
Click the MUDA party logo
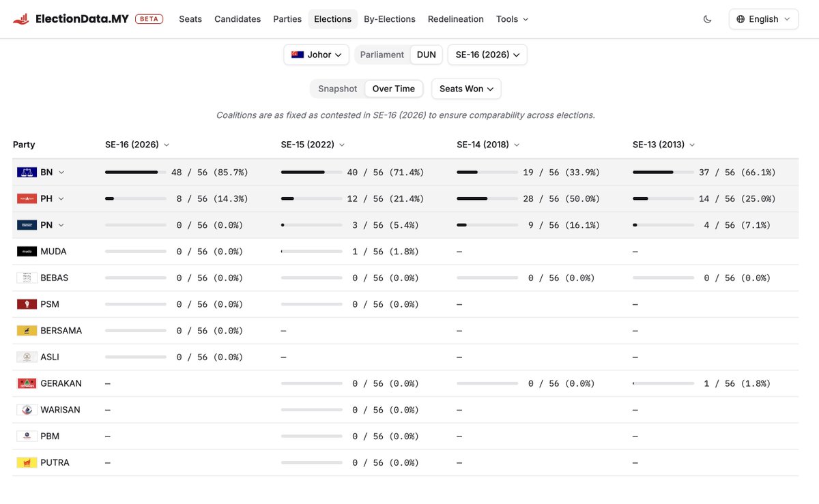(27, 252)
